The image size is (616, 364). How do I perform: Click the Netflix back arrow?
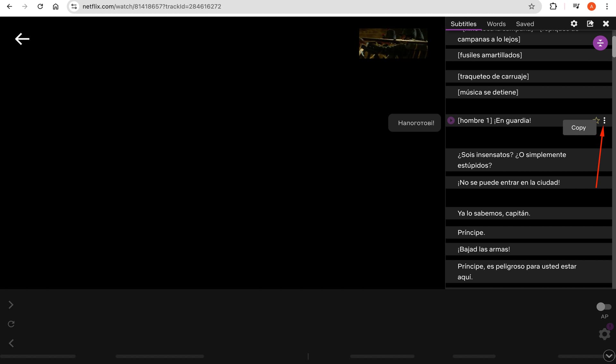tap(22, 39)
